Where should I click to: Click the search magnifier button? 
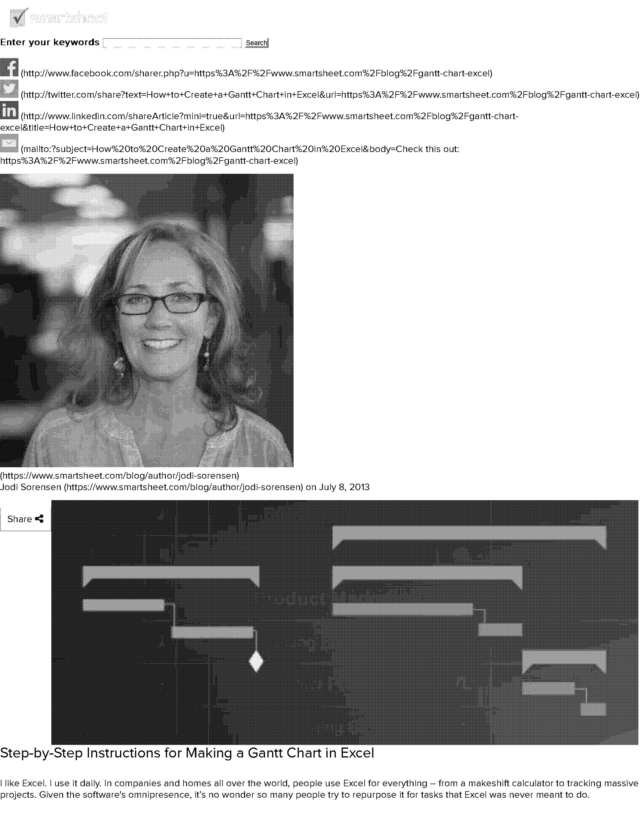pos(256,43)
